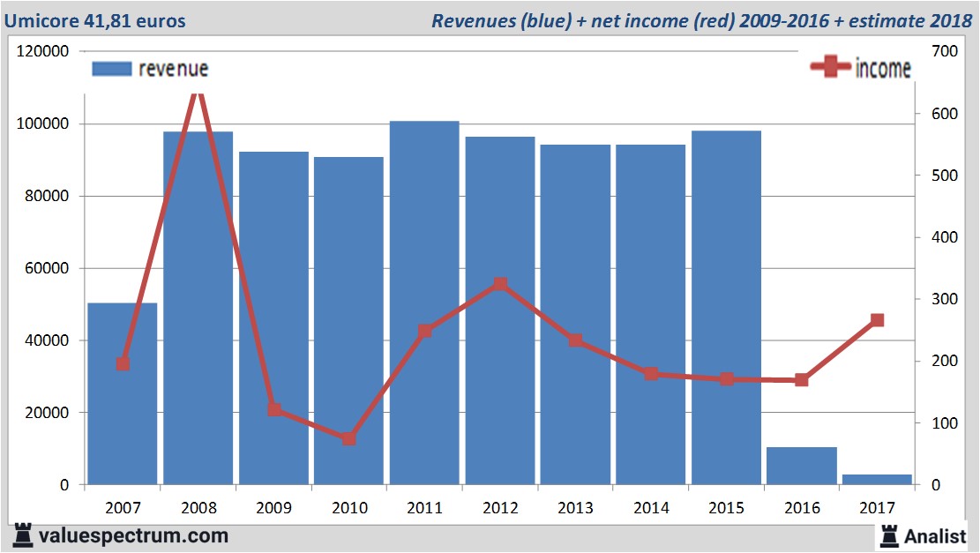Click the 300 income axis label

click(945, 299)
